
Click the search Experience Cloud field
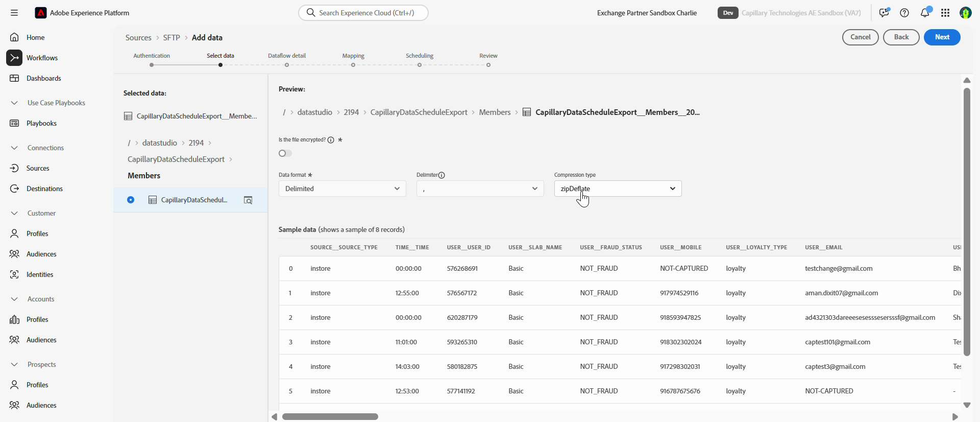(x=363, y=13)
